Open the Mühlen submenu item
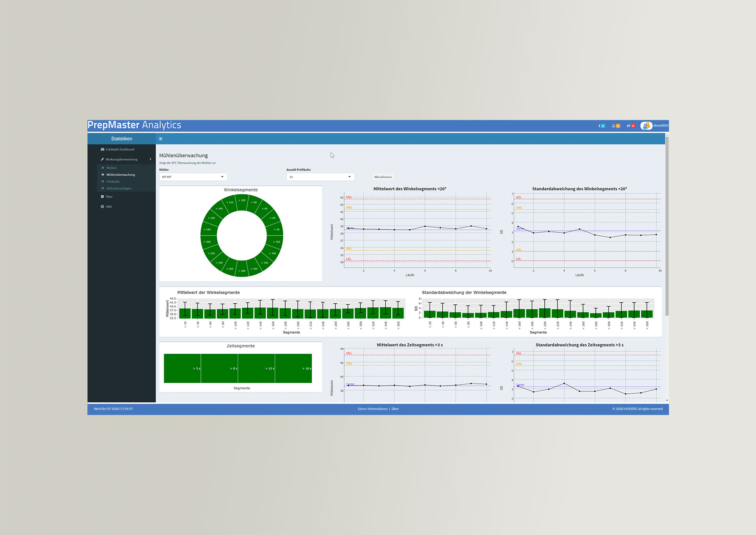The width and height of the screenshot is (756, 535). point(112,168)
